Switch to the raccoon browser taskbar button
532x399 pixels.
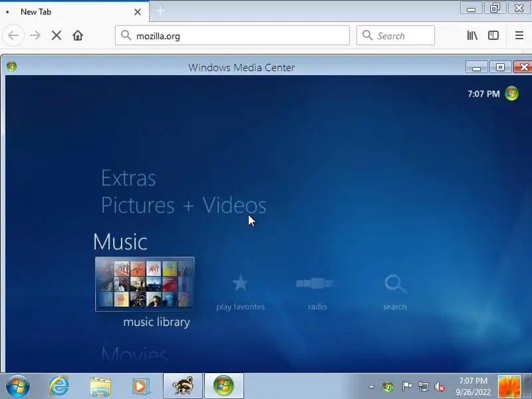(183, 386)
